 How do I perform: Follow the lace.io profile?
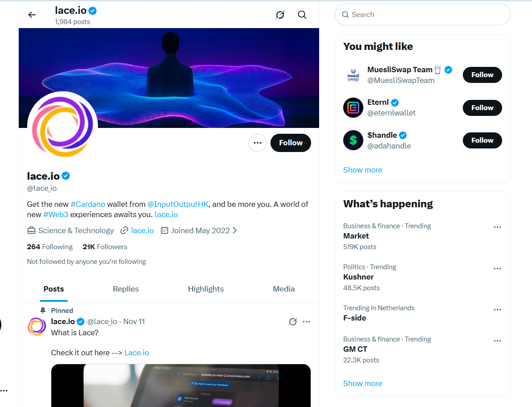(291, 143)
